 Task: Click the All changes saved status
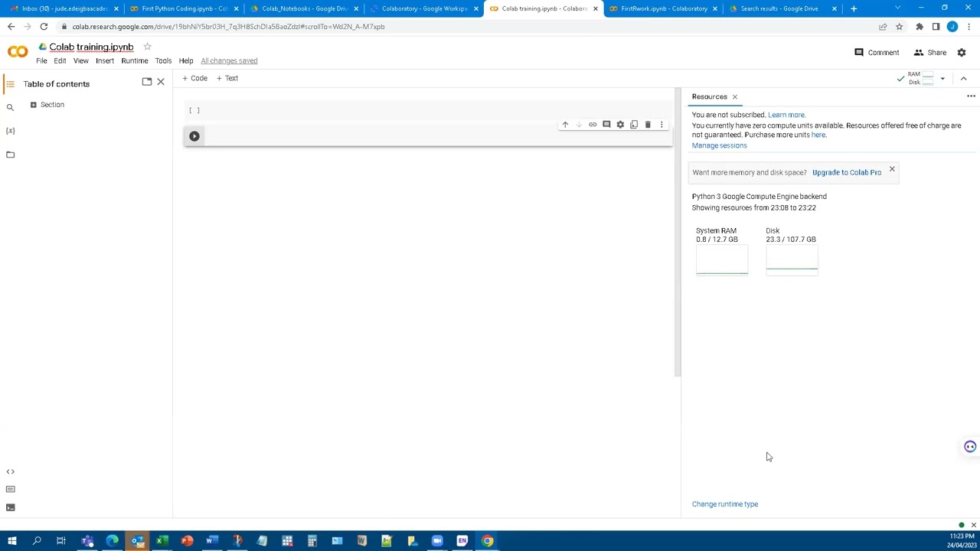click(229, 60)
